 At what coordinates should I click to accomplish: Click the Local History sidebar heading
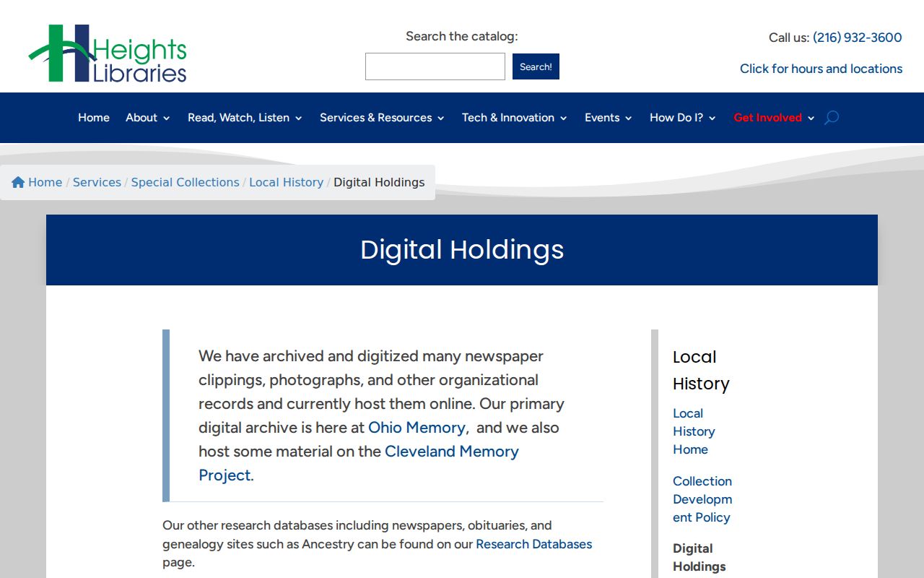pyautogui.click(x=701, y=370)
